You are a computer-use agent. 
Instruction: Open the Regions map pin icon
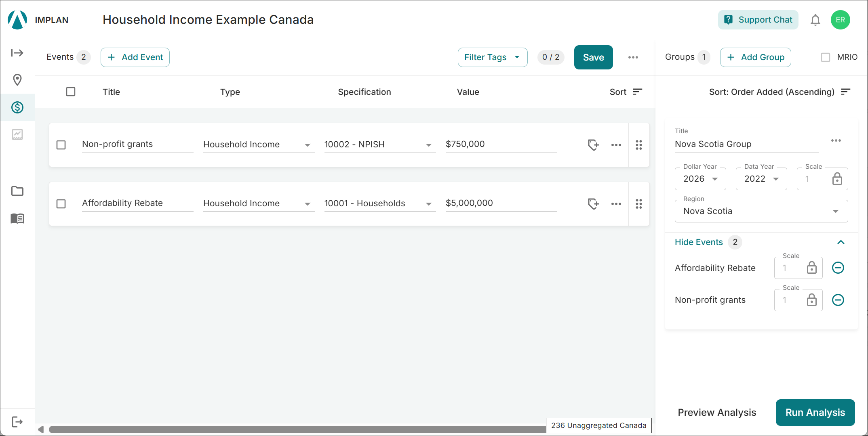coord(17,80)
